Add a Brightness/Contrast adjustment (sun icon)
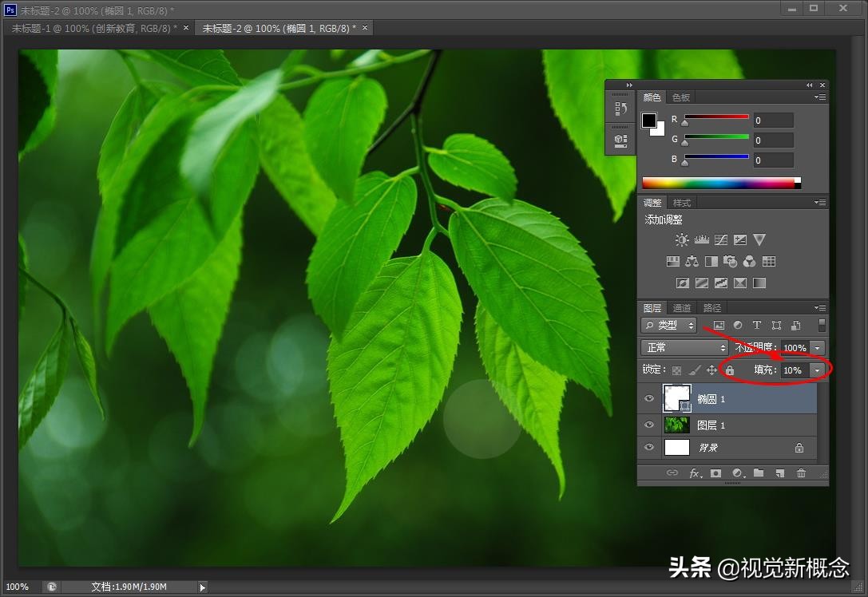Screen dimensions: 868x597 click(x=681, y=239)
